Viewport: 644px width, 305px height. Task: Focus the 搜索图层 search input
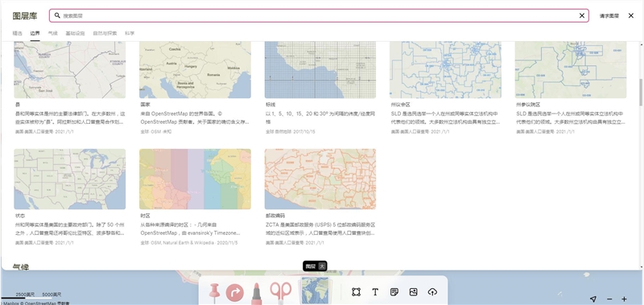[x=319, y=15]
